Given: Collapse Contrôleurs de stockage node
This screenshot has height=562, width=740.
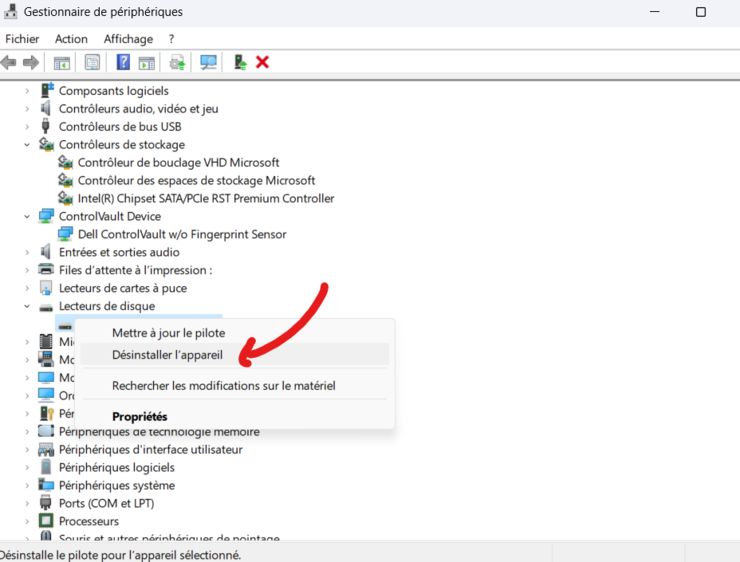Looking at the screenshot, I should [27, 144].
